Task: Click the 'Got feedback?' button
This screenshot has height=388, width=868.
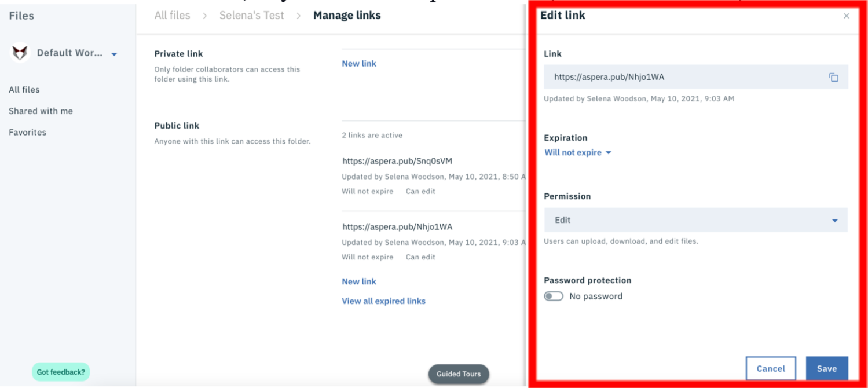Action: 60,371
